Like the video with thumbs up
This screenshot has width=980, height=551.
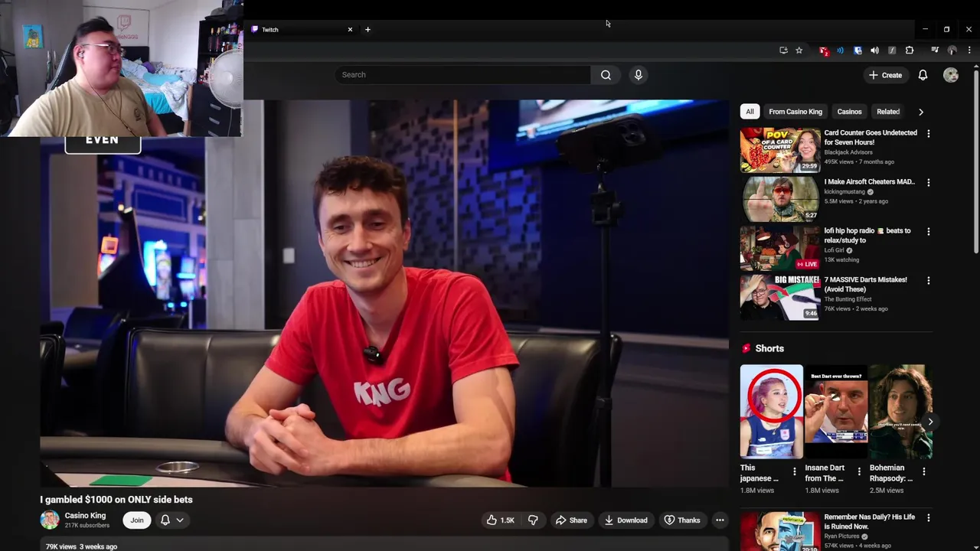(x=500, y=520)
